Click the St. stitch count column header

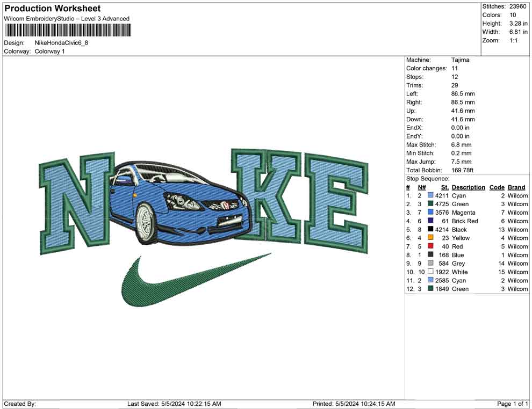pyautogui.click(x=444, y=187)
